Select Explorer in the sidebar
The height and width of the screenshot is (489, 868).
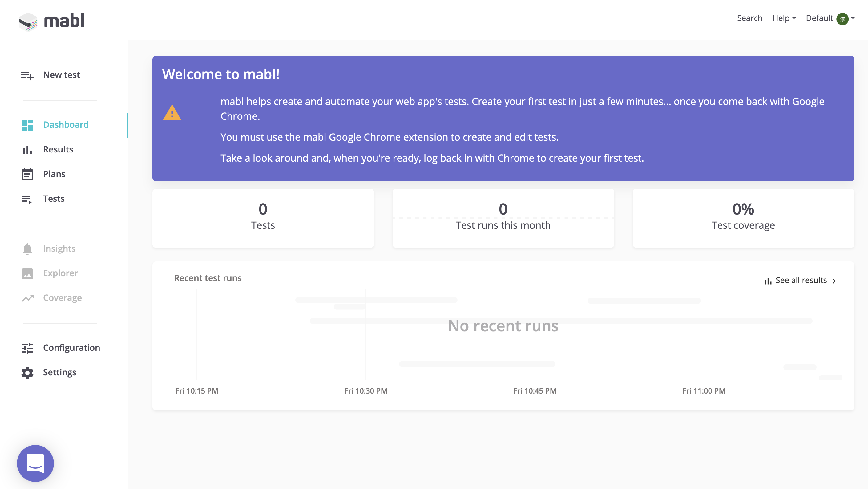click(60, 273)
